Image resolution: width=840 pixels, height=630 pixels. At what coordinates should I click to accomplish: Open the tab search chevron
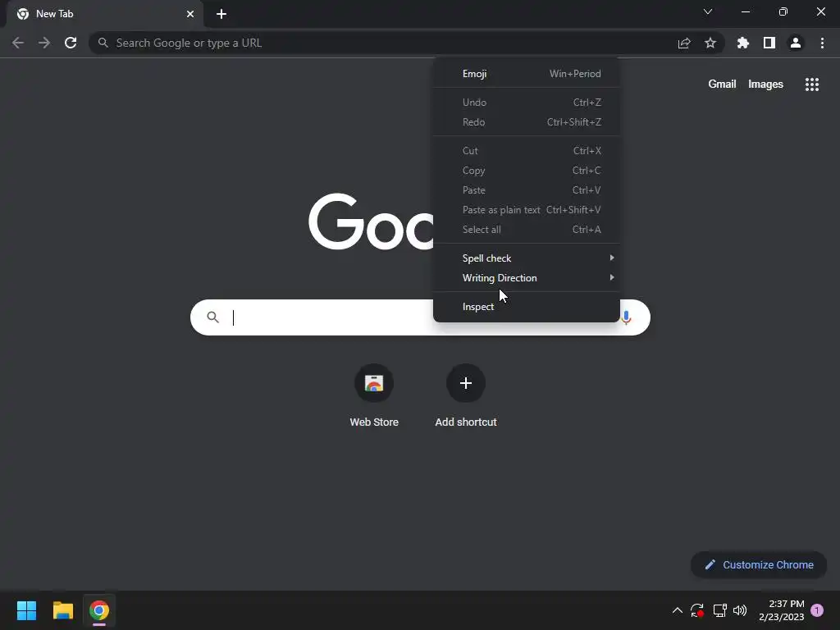point(708,11)
